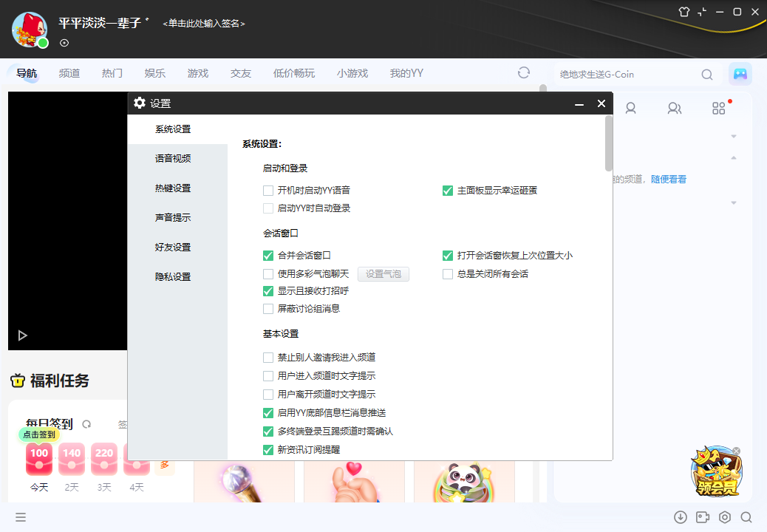This screenshot has width=767, height=532.
Task: Click the refresh icon in the navigation bar
Action: (x=524, y=73)
